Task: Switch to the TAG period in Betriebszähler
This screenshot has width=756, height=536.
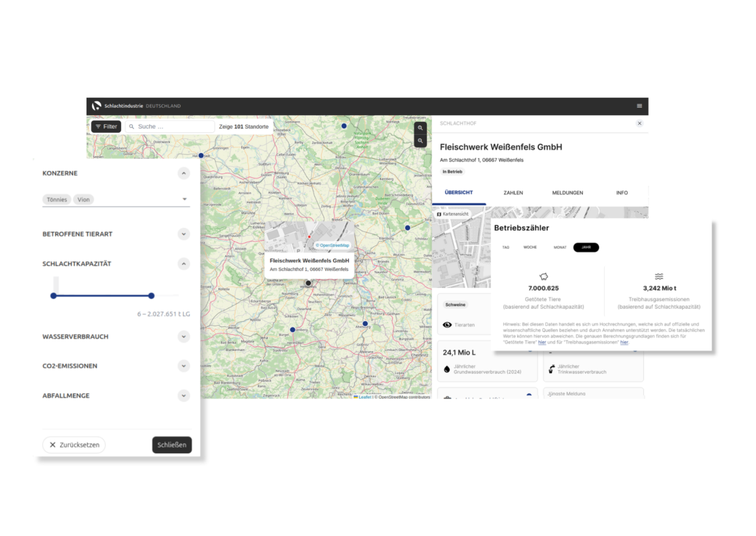Action: tap(506, 247)
